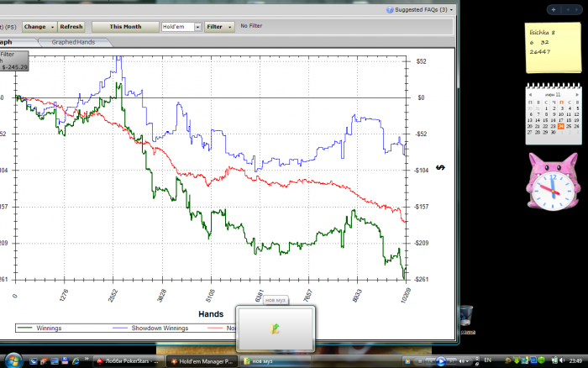This screenshot has width=588, height=368.
Task: Launch Internet Explorer from quick launch
Action: (x=76, y=361)
